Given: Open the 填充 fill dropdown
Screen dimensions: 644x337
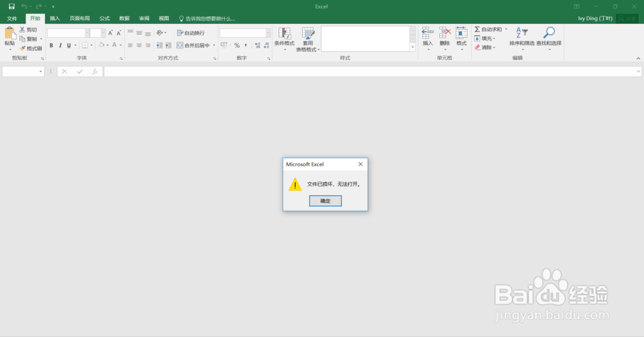Looking at the screenshot, I should [485, 38].
